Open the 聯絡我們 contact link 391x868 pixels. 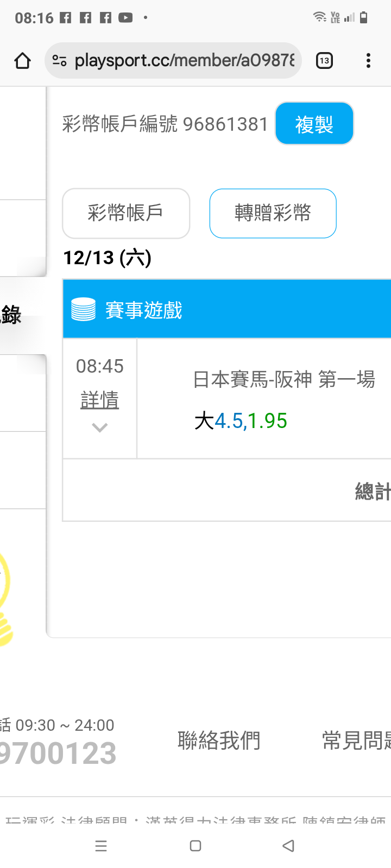(x=219, y=741)
